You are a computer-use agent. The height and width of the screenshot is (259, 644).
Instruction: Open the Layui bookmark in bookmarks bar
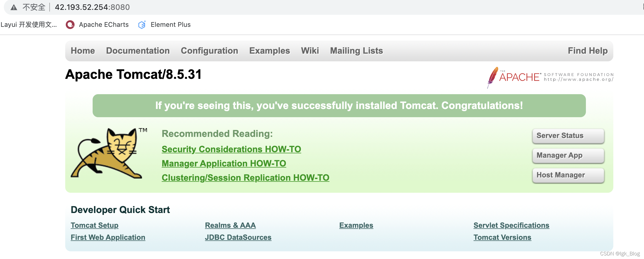[29, 25]
